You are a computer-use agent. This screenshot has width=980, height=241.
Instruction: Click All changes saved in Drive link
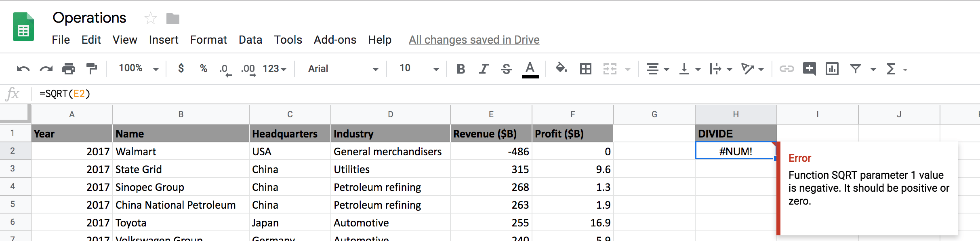(474, 40)
